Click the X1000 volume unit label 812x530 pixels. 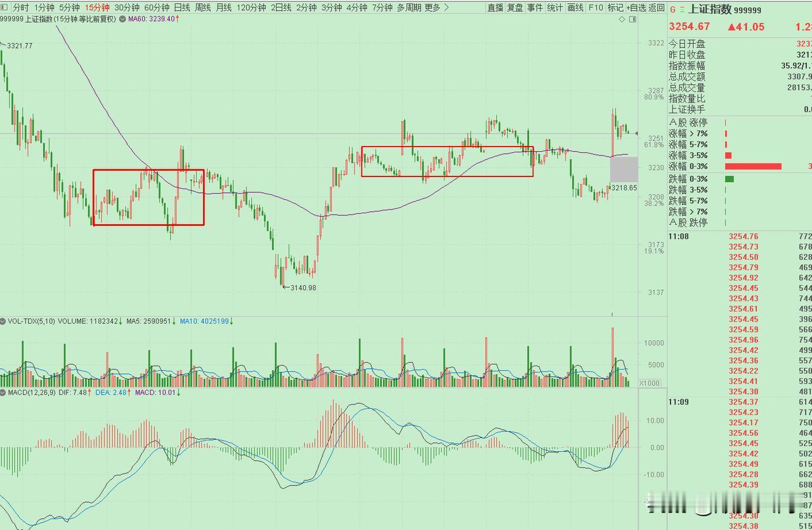[x=648, y=383]
